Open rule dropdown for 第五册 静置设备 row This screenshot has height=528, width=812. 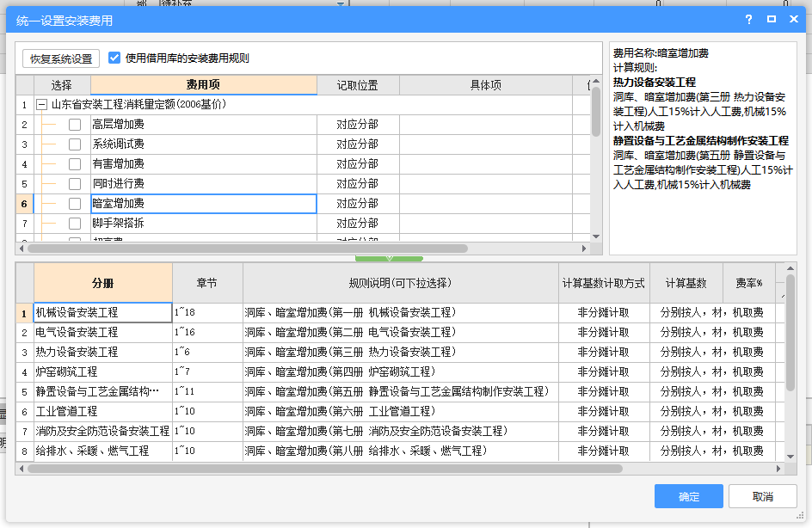coord(400,392)
